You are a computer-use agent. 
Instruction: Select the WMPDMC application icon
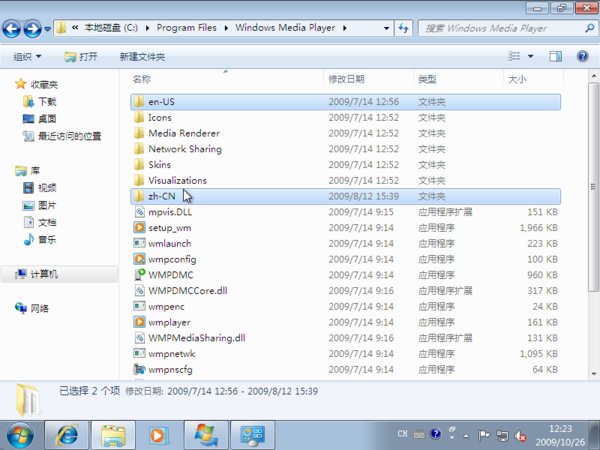click(139, 275)
